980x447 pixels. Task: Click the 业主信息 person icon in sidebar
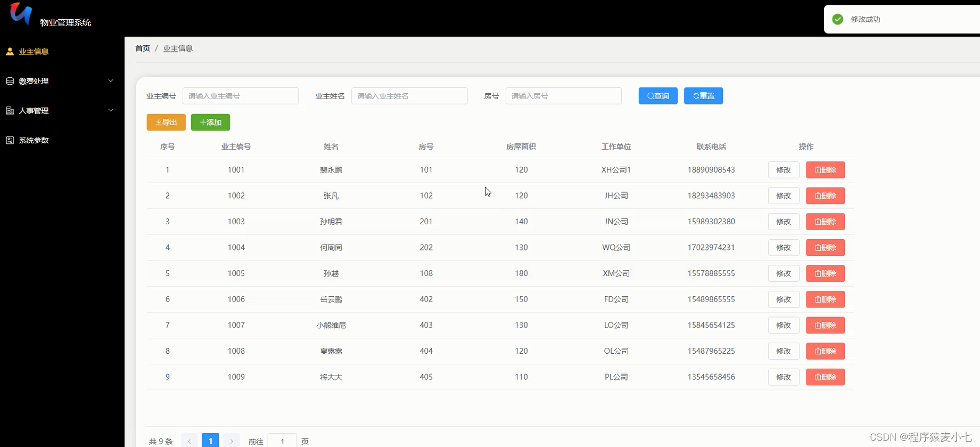pyautogui.click(x=10, y=52)
